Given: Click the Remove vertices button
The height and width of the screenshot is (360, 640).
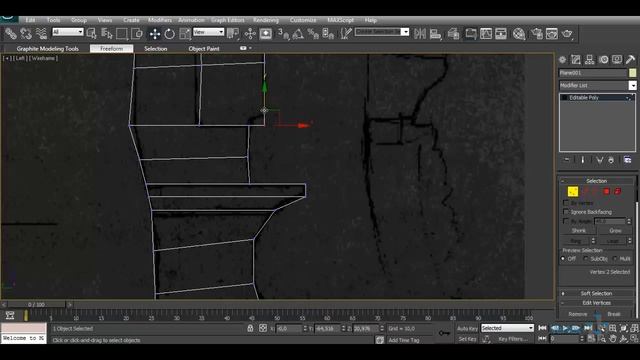Looking at the screenshot, I should point(578,314).
